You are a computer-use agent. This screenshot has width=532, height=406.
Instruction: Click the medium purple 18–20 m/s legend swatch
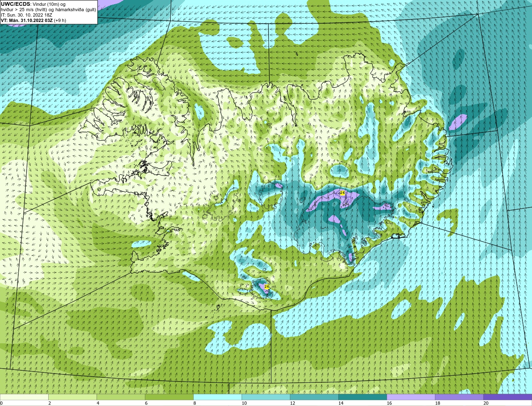[459, 397]
